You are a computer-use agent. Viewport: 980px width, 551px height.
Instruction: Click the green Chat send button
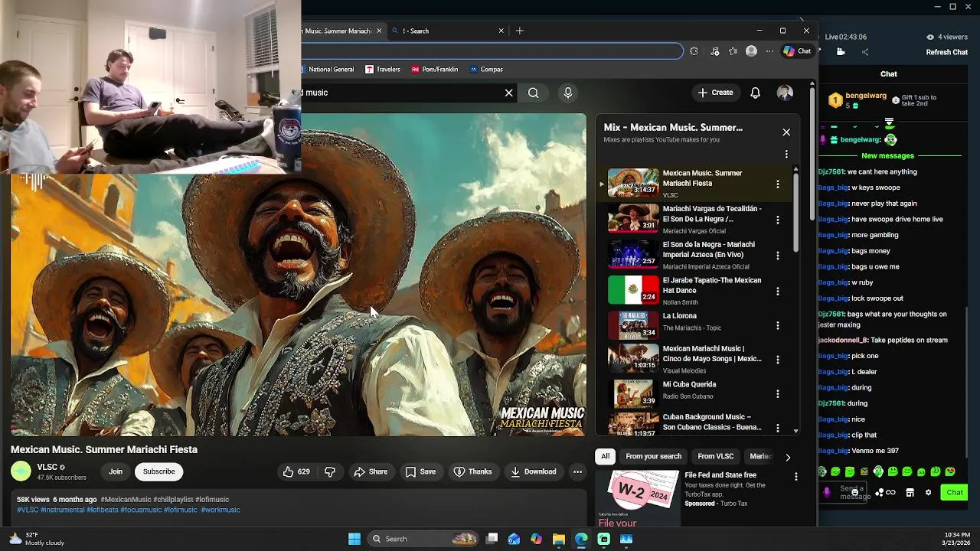click(x=954, y=493)
